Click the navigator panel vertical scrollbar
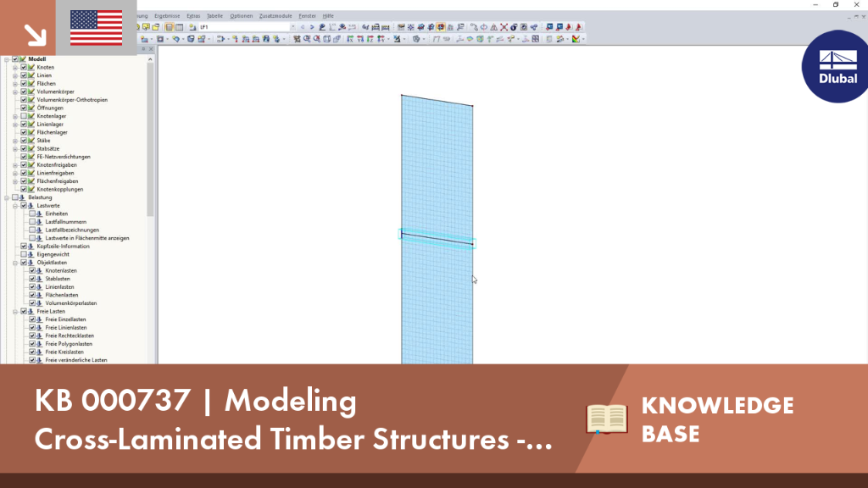868x488 pixels. pos(150,138)
